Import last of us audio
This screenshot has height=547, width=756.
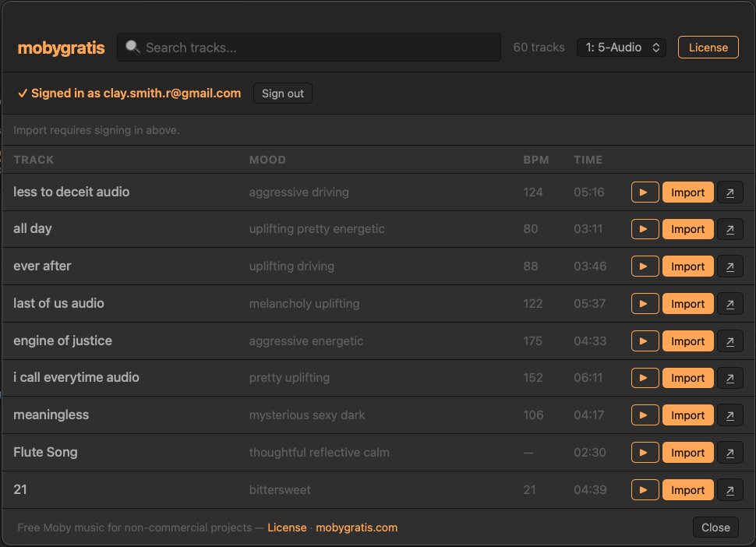687,304
